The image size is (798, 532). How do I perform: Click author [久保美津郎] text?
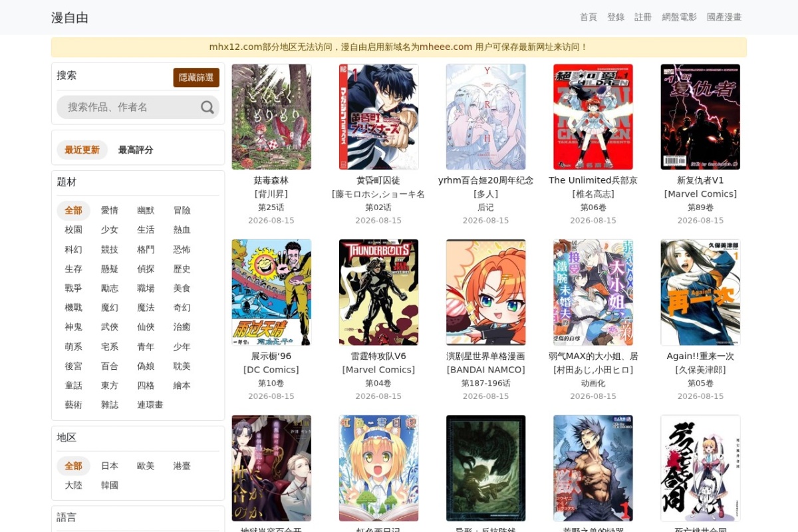[700, 370]
